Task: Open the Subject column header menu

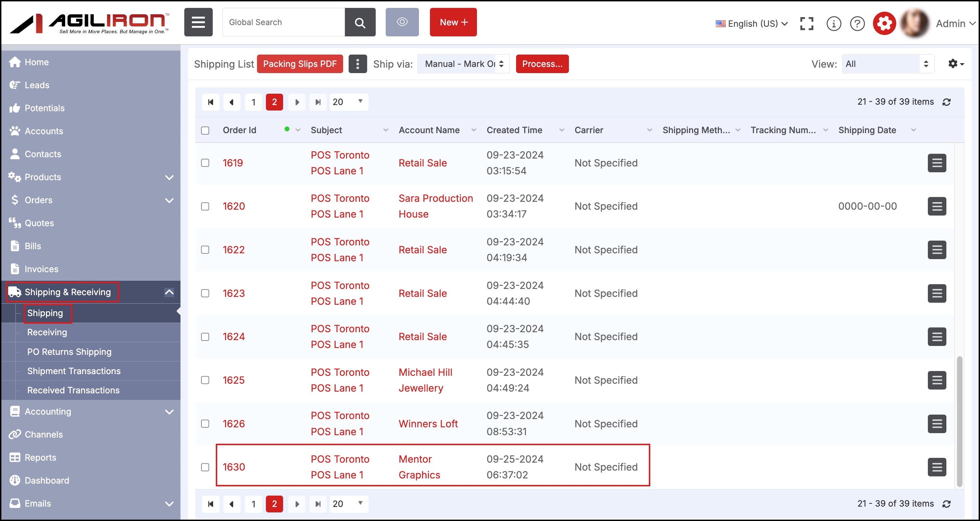Action: click(385, 130)
